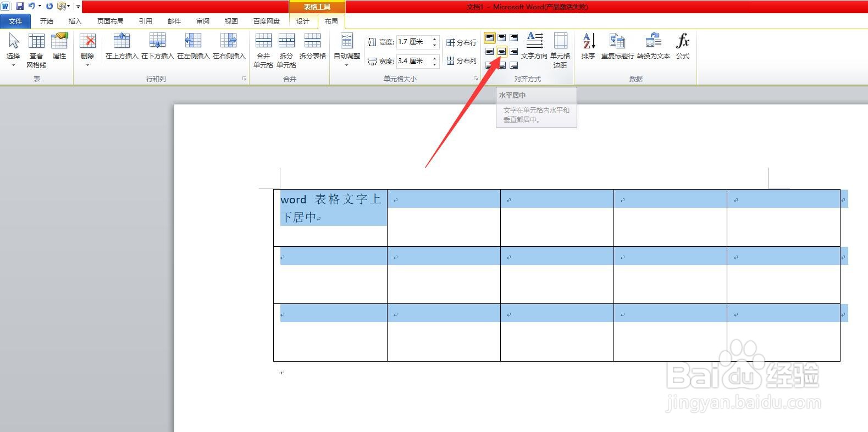This screenshot has height=432, width=868.
Task: Click 公式 formula button
Action: (683, 46)
